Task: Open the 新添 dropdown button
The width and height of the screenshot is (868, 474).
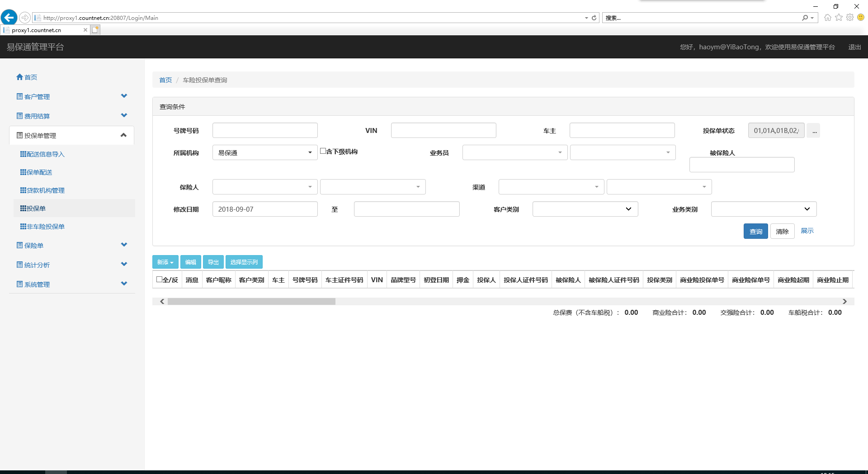Action: pos(165,262)
